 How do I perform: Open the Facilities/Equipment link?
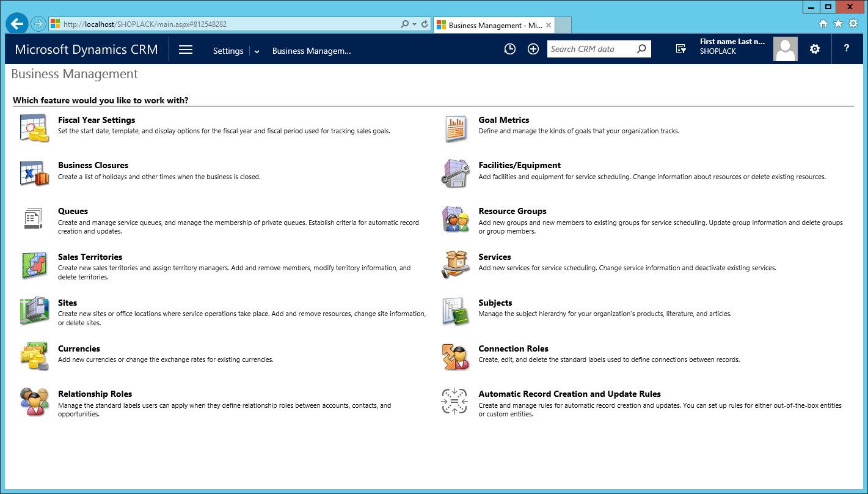click(x=519, y=165)
